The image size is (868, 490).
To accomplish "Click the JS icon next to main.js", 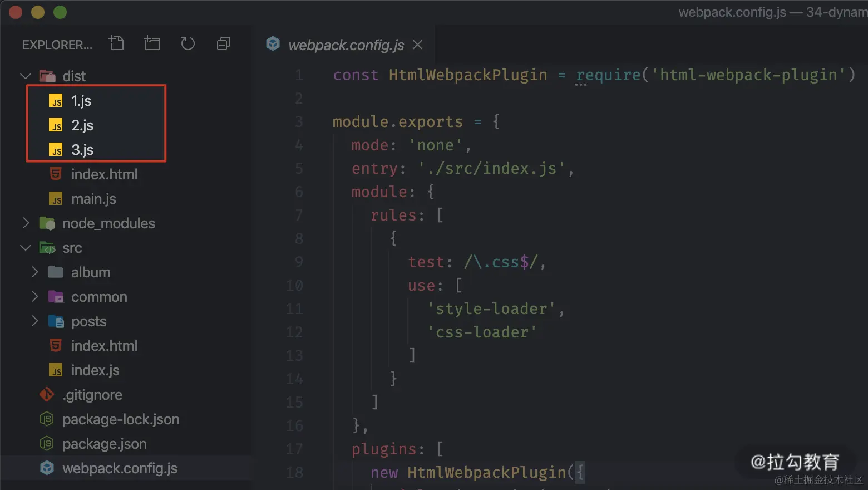I will pos(56,199).
